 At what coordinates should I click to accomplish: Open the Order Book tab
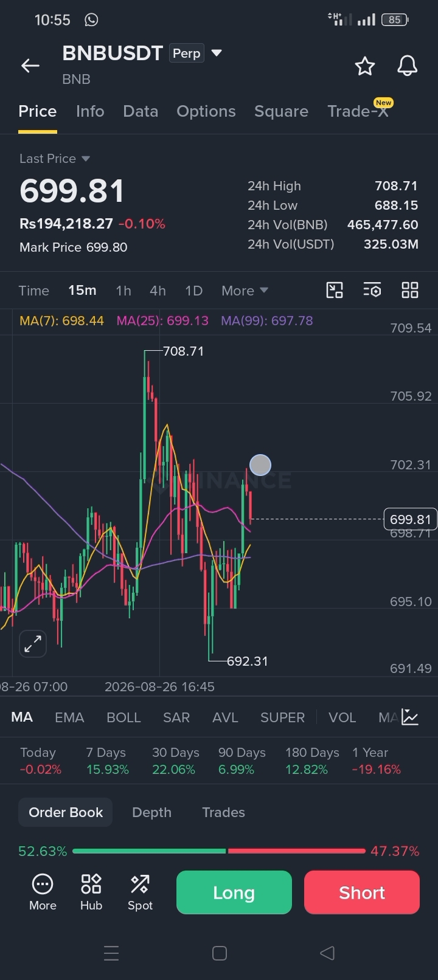(x=66, y=812)
